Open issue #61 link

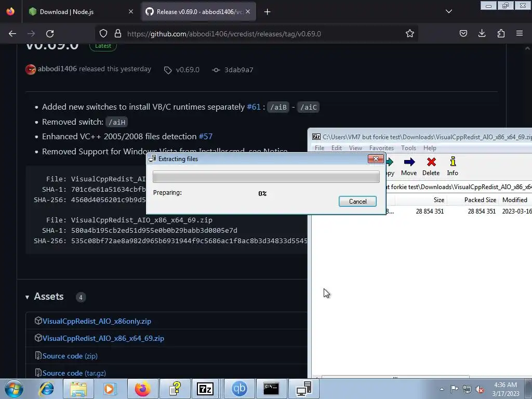pos(254,107)
